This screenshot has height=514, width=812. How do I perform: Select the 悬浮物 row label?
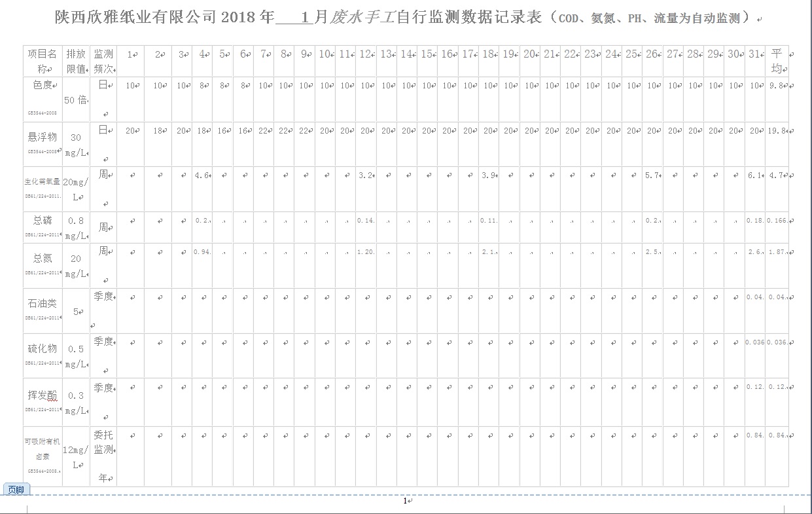(x=43, y=136)
